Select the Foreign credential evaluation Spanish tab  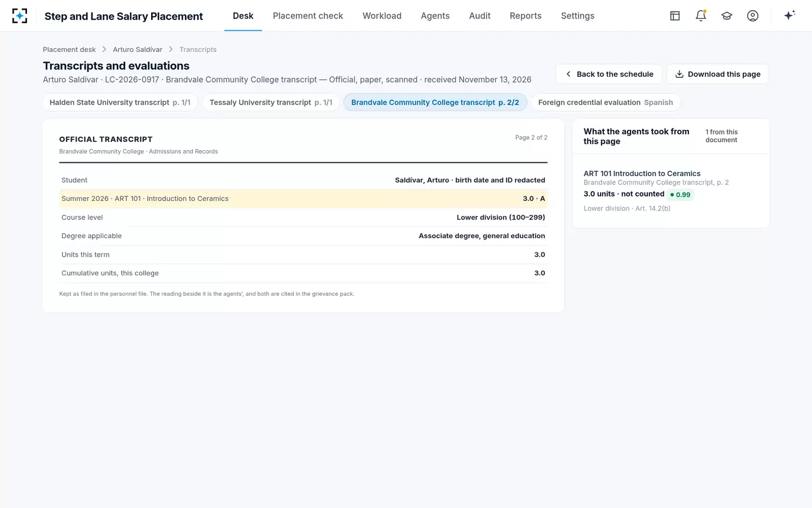606,102
